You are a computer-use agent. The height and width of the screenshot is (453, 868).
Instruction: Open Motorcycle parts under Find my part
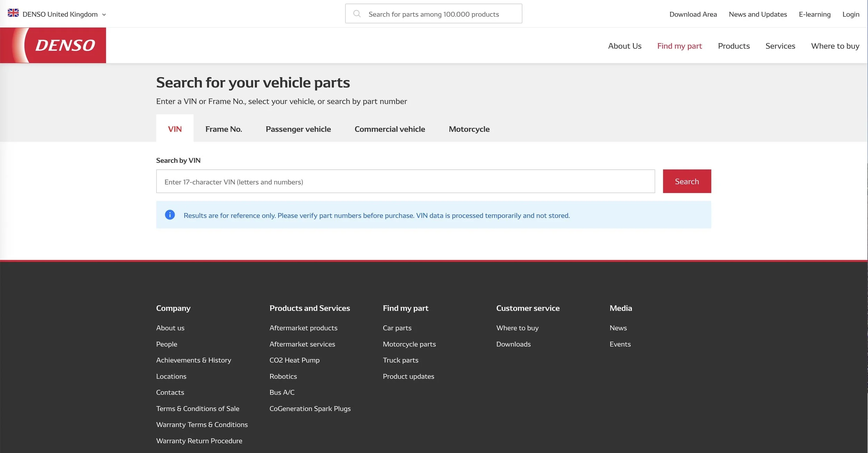pos(409,344)
